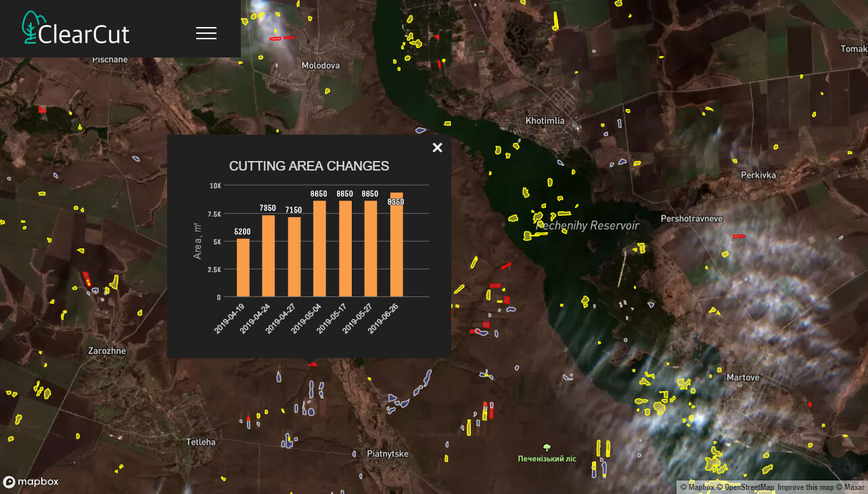Close the Cutting Area Changes popup

point(437,147)
